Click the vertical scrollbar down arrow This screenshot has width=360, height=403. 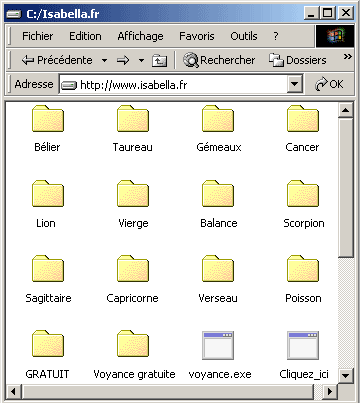click(346, 376)
